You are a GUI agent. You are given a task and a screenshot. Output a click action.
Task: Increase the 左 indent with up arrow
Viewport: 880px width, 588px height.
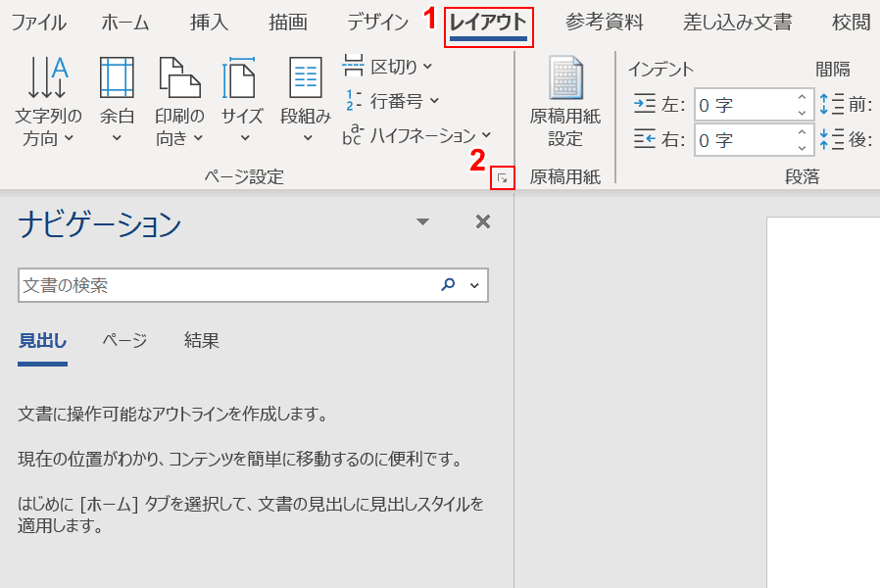[x=802, y=97]
